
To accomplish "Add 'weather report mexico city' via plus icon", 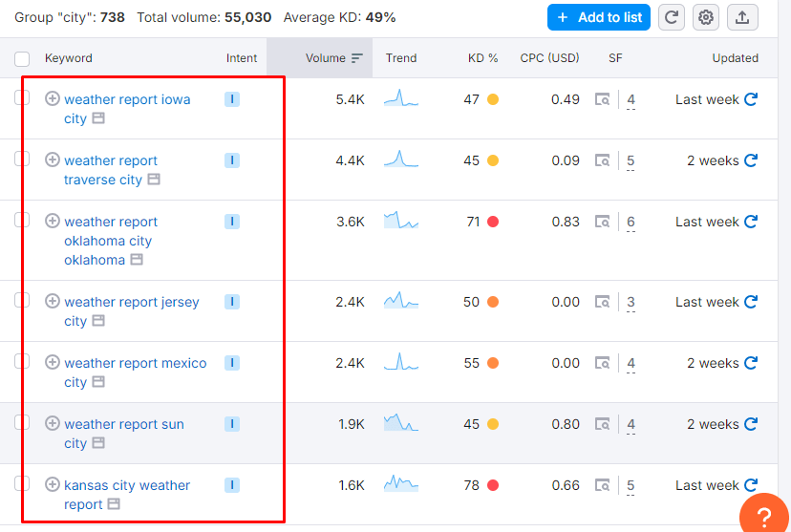I will coord(53,362).
